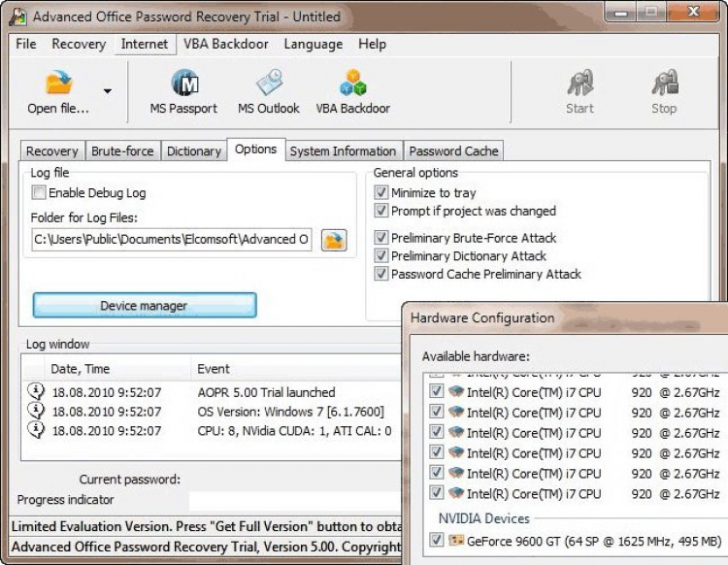Switch to the Brute-force tab
Image resolution: width=728 pixels, height=565 pixels.
pos(122,150)
